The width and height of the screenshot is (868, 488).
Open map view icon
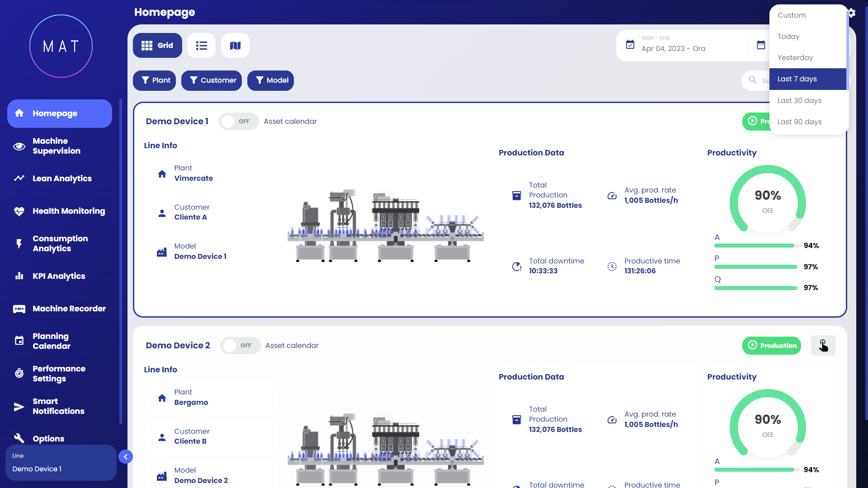(235, 46)
